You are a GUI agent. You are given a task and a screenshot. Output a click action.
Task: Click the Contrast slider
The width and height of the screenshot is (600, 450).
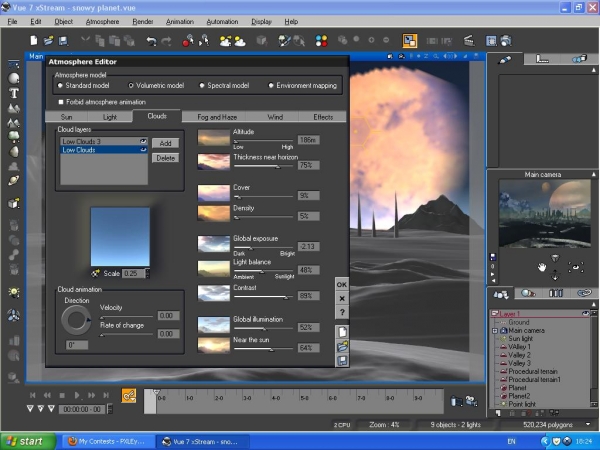point(263,297)
